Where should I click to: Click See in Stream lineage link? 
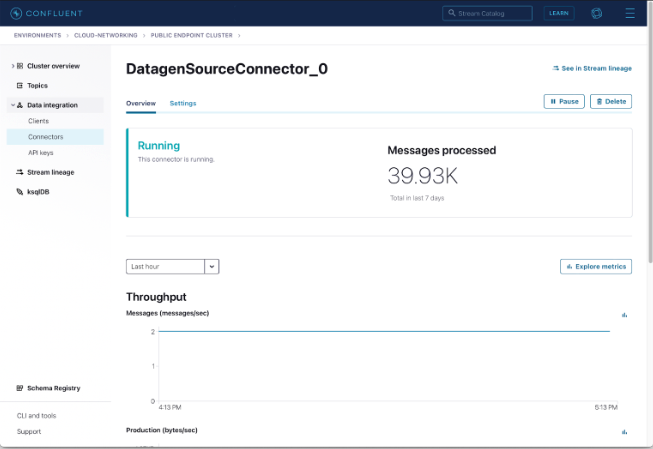[x=592, y=68]
